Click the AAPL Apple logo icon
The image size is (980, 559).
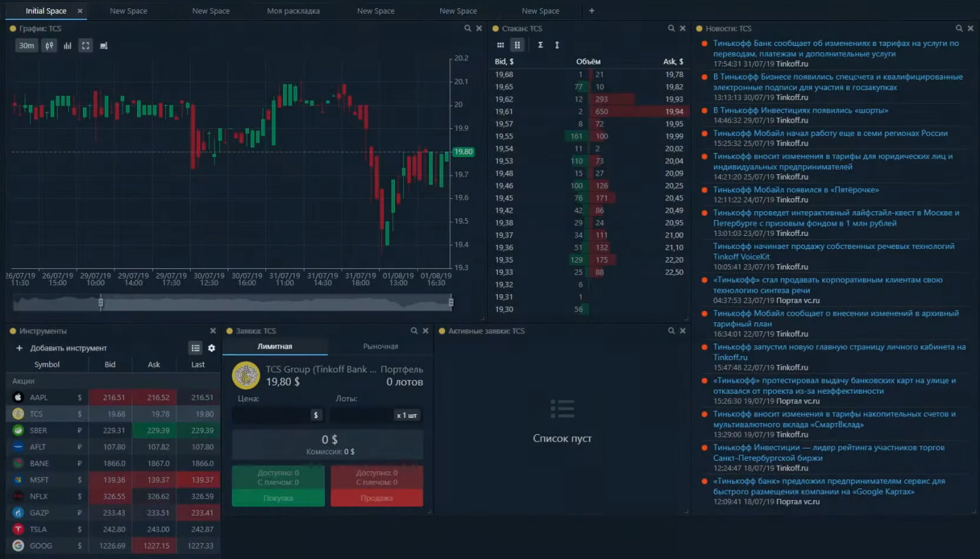(x=19, y=397)
